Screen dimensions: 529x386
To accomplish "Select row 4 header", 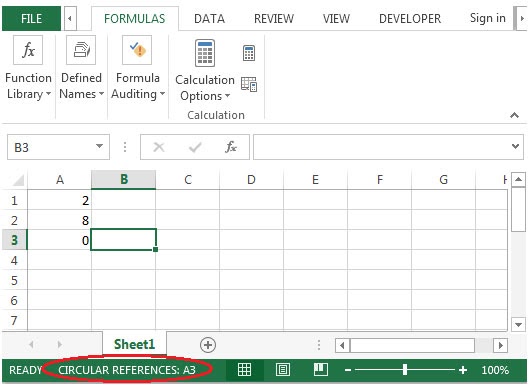I will tap(14, 260).
